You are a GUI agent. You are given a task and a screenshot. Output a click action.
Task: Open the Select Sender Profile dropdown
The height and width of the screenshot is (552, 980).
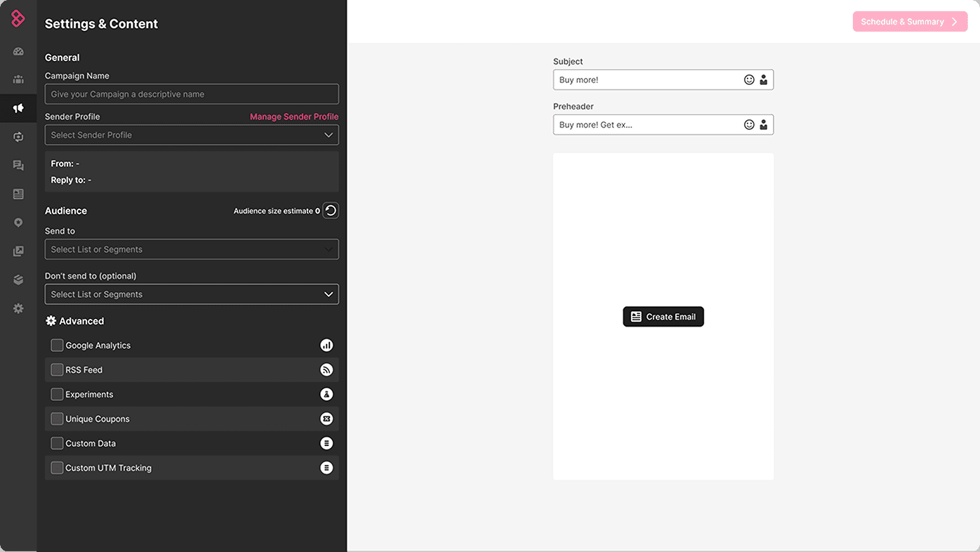(x=192, y=135)
